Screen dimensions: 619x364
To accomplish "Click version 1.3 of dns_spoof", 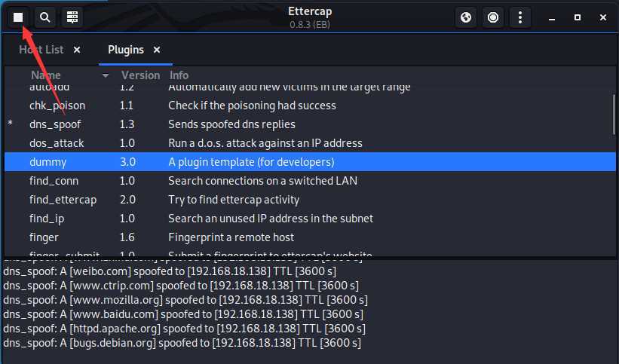I will point(127,124).
